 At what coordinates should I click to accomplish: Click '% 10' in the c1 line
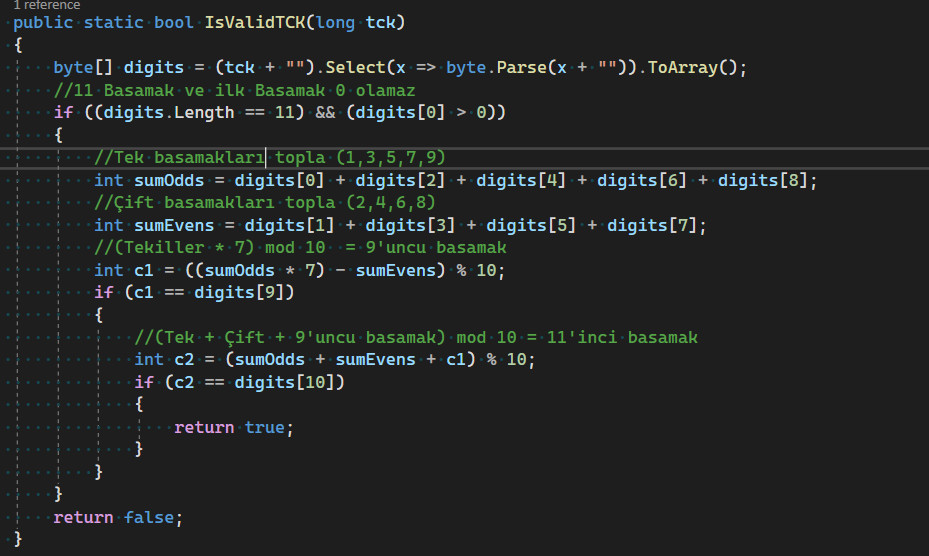pos(476,270)
